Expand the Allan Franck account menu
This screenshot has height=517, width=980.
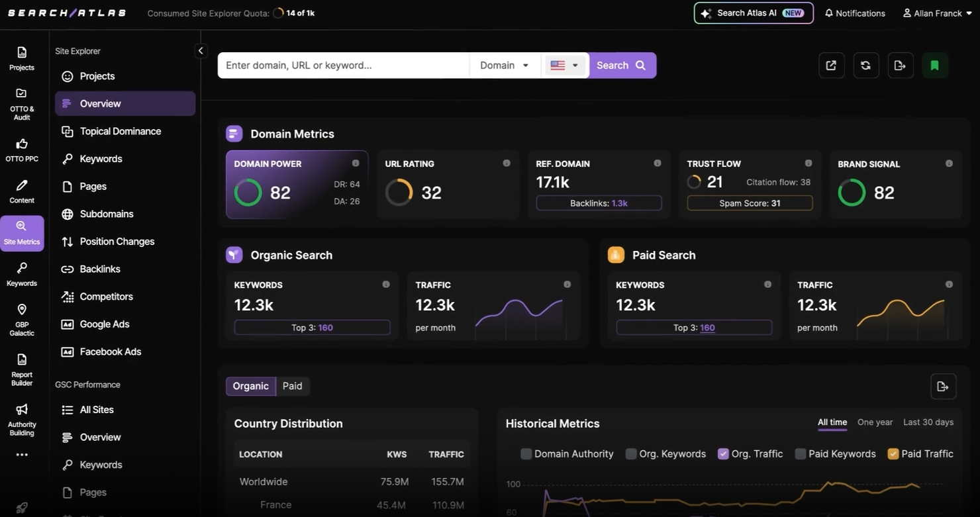[x=936, y=13]
